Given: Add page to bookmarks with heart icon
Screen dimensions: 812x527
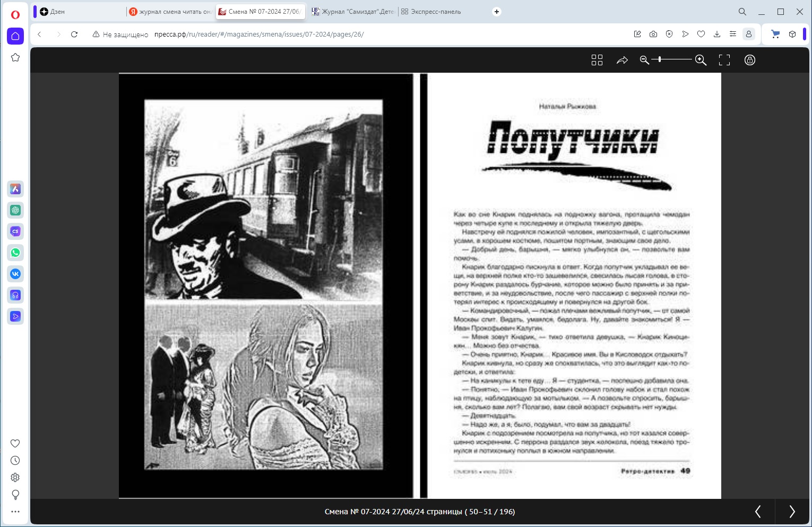Looking at the screenshot, I should point(701,34).
